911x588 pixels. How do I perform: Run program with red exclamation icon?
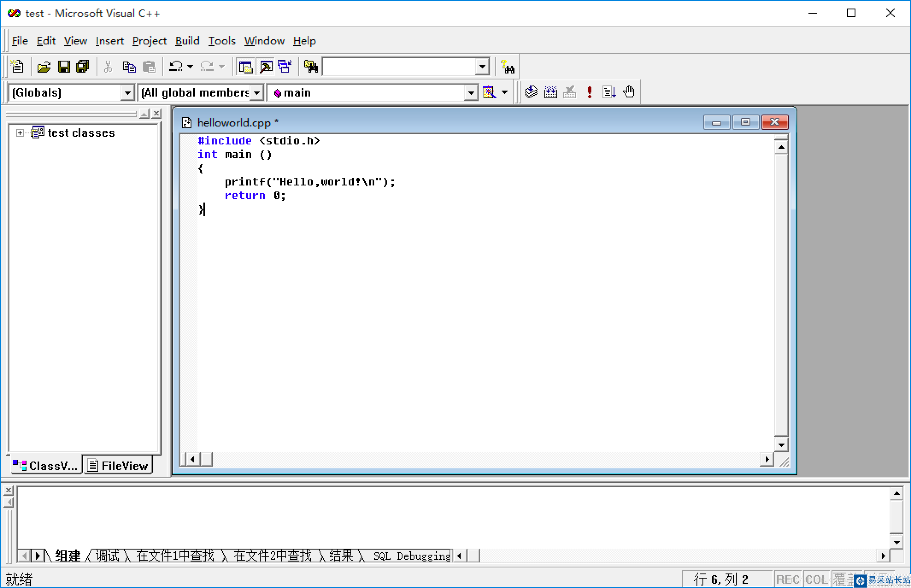pos(589,92)
